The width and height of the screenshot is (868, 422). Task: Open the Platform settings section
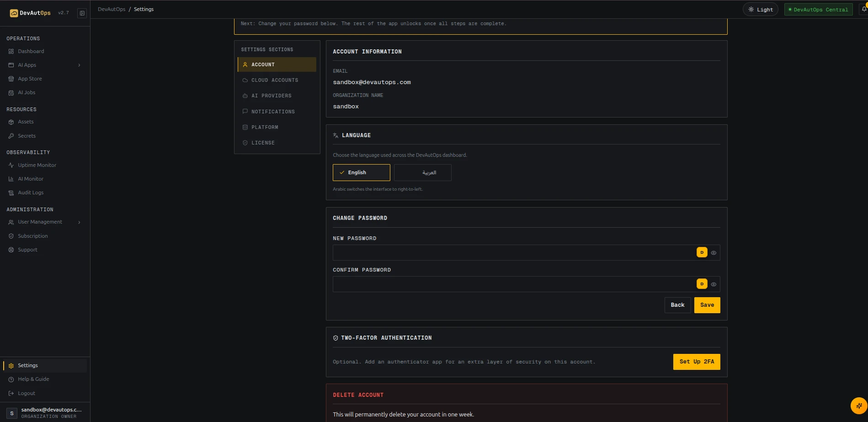pyautogui.click(x=277, y=127)
